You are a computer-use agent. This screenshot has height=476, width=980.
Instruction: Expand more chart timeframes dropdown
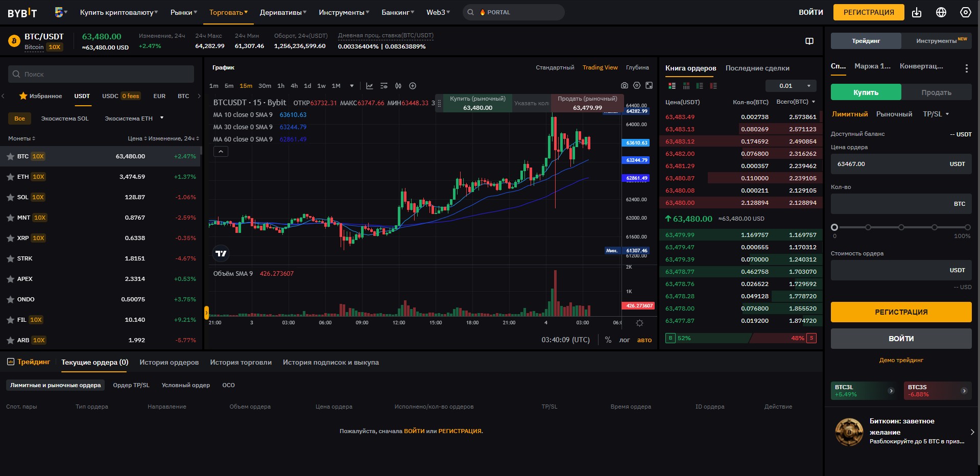pos(351,86)
